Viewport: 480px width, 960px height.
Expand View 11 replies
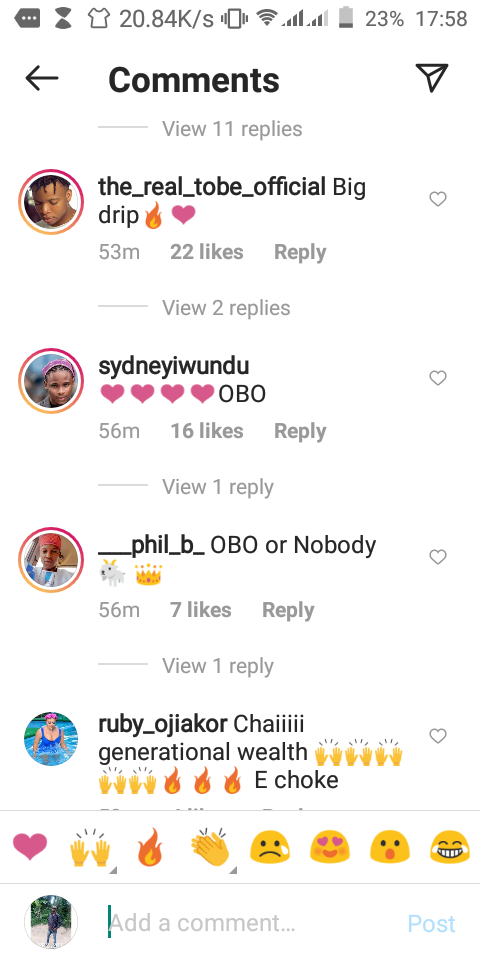pyautogui.click(x=232, y=129)
